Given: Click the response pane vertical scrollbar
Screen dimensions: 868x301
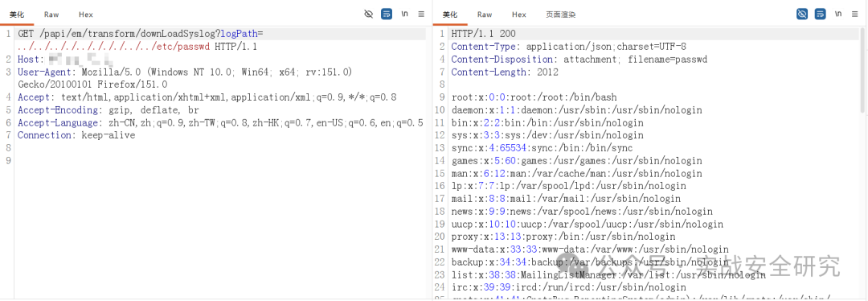Looking at the screenshot, I should (862, 69).
